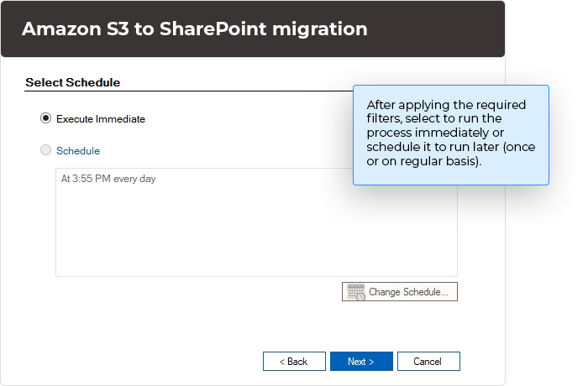This screenshot has width=588, height=386.
Task: Click the Select Schedule heading
Action: coord(73,82)
